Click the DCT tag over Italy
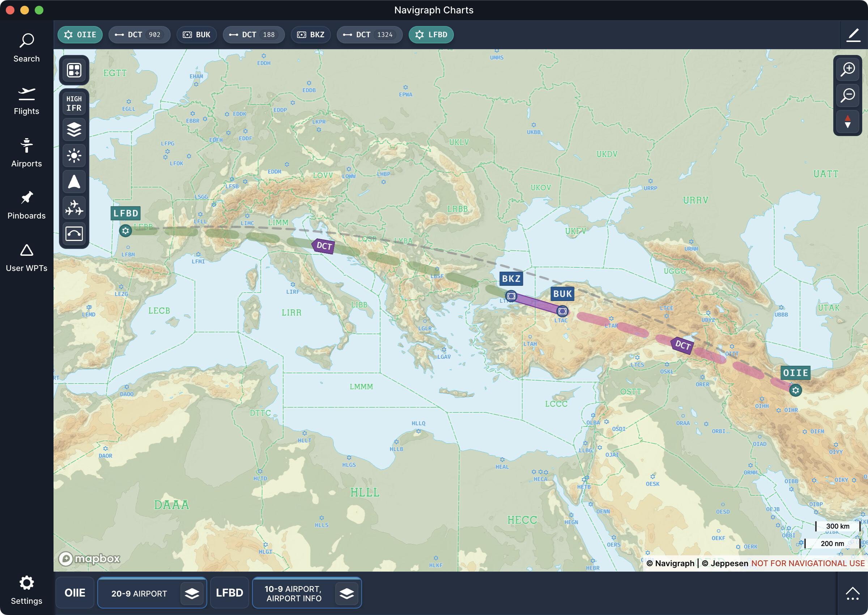Viewport: 868px width, 615px height. (323, 246)
